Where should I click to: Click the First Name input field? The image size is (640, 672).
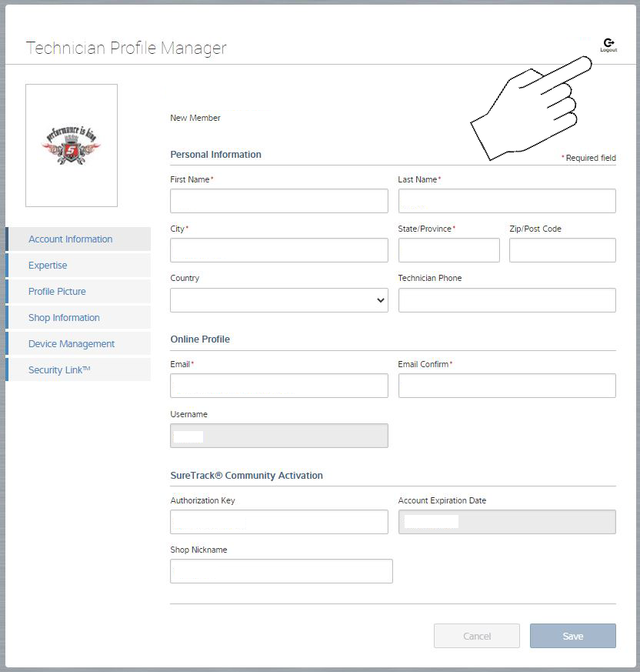click(278, 201)
